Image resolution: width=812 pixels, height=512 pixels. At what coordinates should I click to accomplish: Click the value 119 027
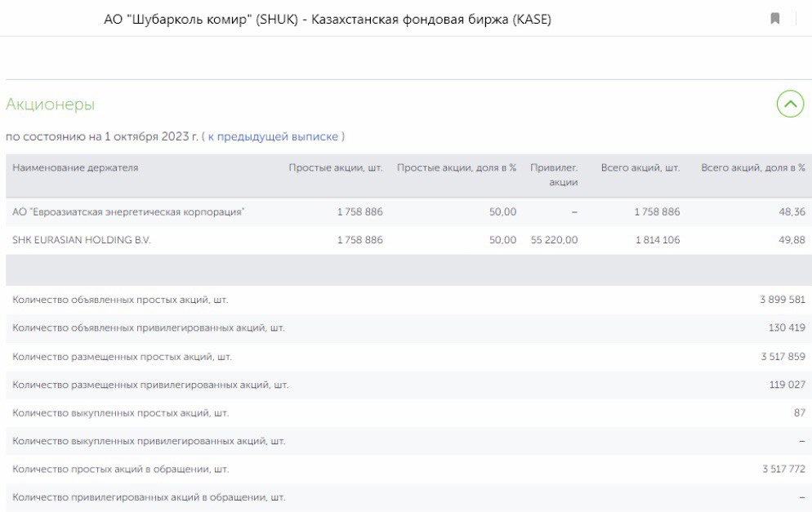click(787, 385)
